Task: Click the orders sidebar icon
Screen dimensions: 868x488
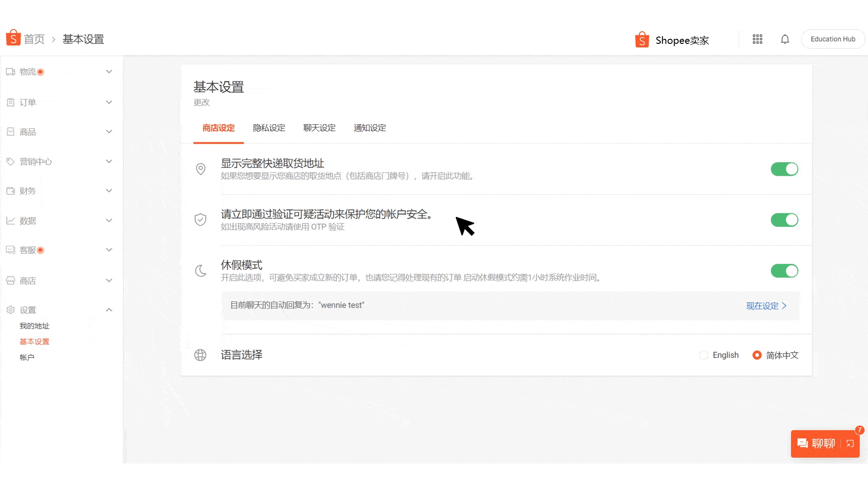Action: [x=11, y=102]
